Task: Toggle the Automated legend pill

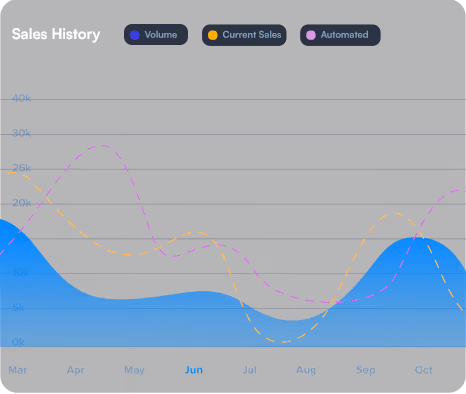Action: point(340,35)
